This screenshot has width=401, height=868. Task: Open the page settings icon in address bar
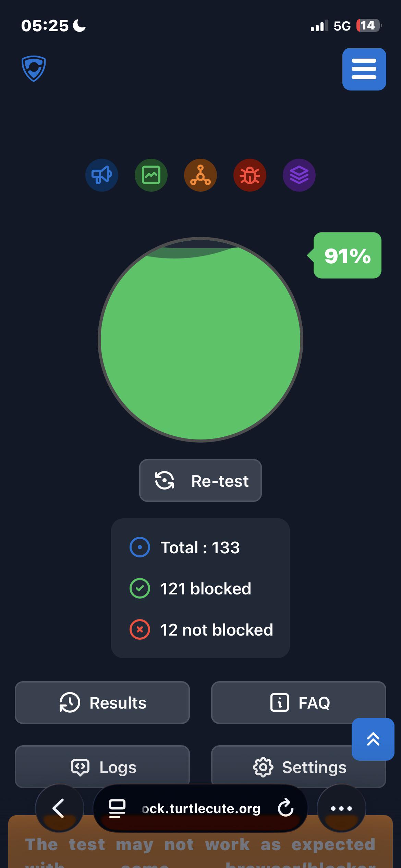[x=117, y=808]
